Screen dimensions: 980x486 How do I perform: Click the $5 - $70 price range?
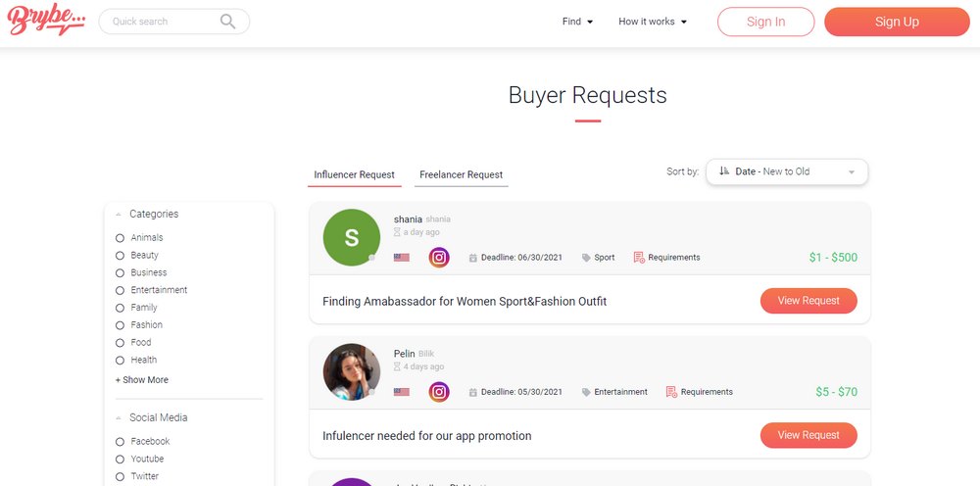836,392
